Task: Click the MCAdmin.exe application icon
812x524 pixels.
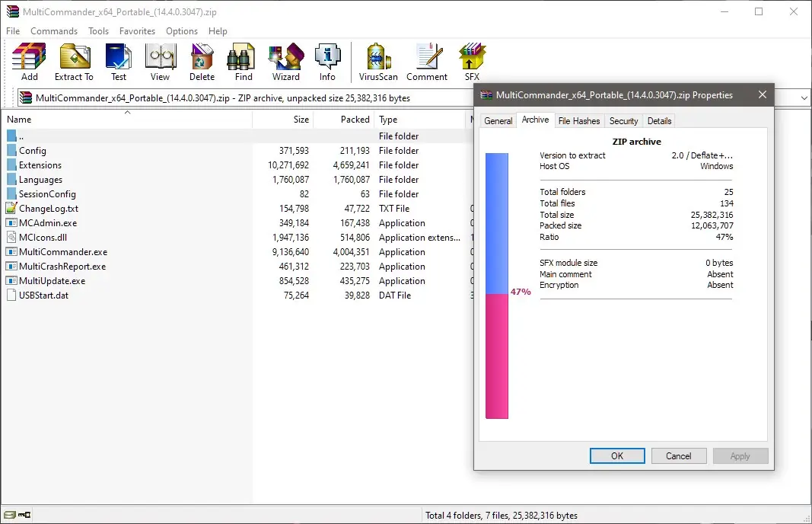Action: coord(11,223)
